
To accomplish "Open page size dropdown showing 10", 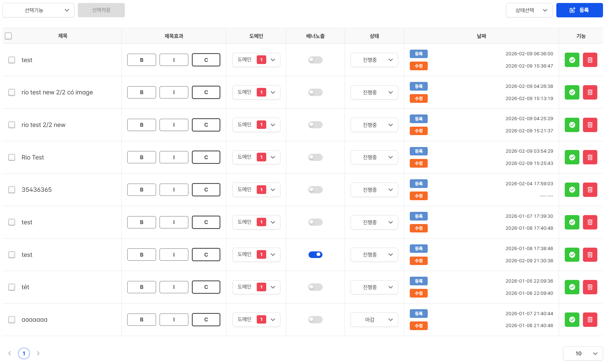I will click(x=583, y=353).
